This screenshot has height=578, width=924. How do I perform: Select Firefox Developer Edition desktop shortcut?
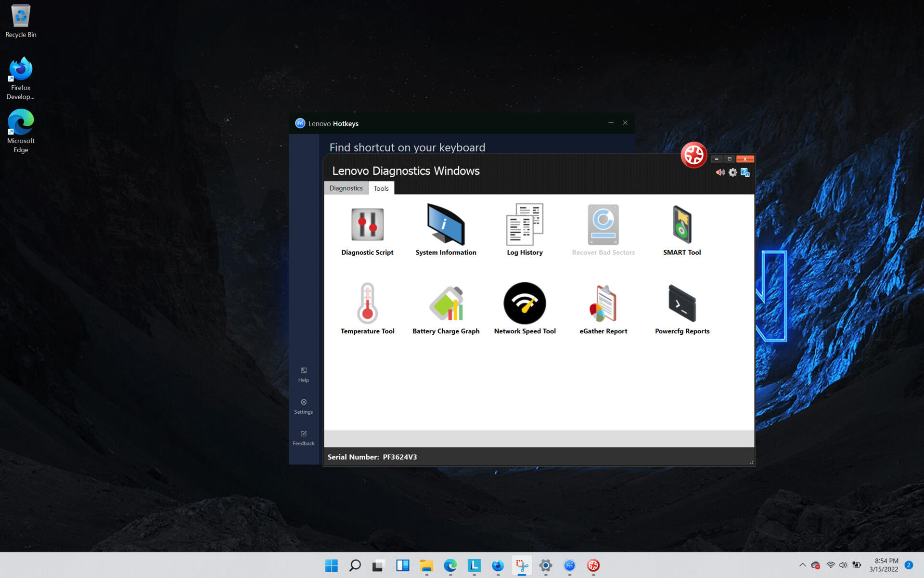tap(21, 79)
